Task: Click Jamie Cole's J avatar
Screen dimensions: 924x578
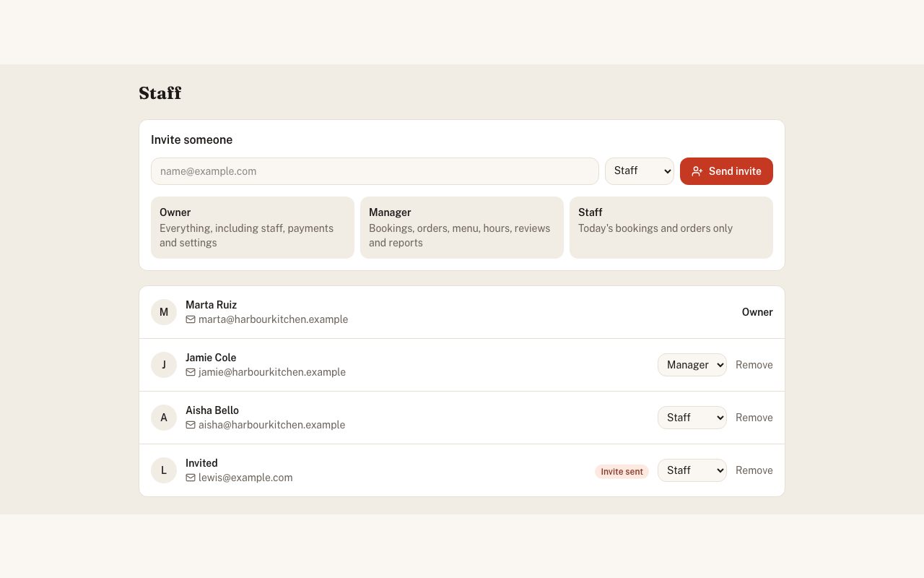Action: coord(164,365)
